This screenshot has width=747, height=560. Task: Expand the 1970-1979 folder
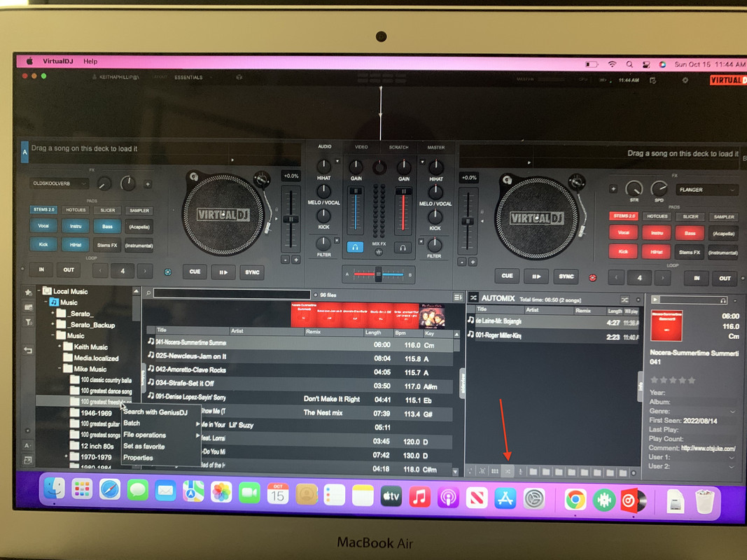tap(67, 456)
